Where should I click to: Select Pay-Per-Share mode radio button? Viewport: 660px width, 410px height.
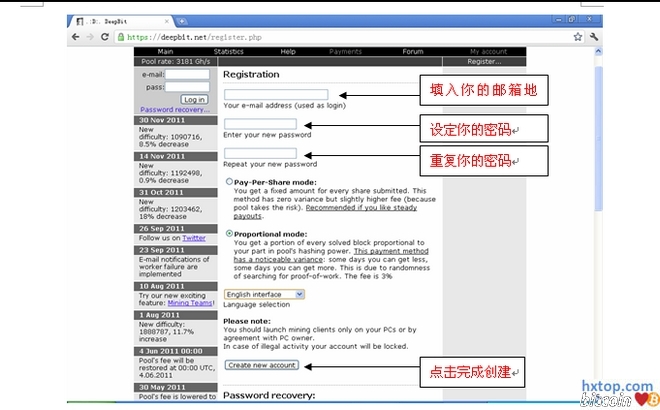(x=229, y=182)
